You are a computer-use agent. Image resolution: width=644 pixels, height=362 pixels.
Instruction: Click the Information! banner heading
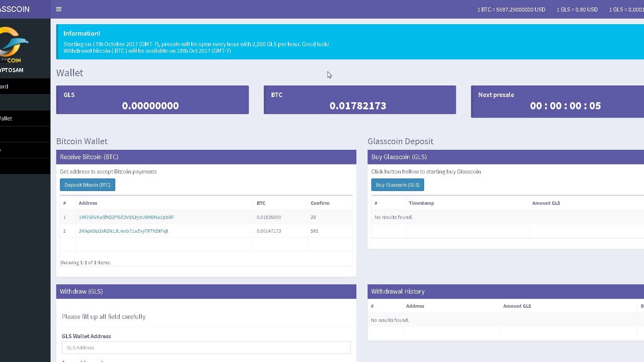point(82,33)
